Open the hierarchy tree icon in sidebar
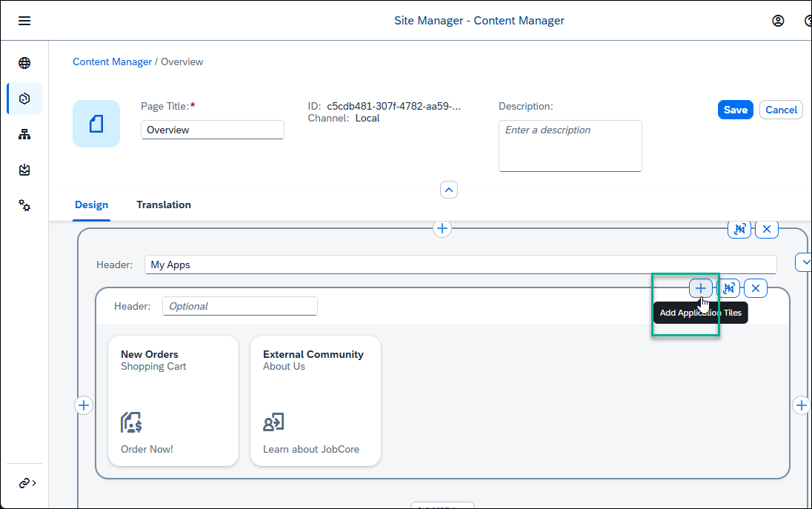The width and height of the screenshot is (812, 509). point(24,135)
